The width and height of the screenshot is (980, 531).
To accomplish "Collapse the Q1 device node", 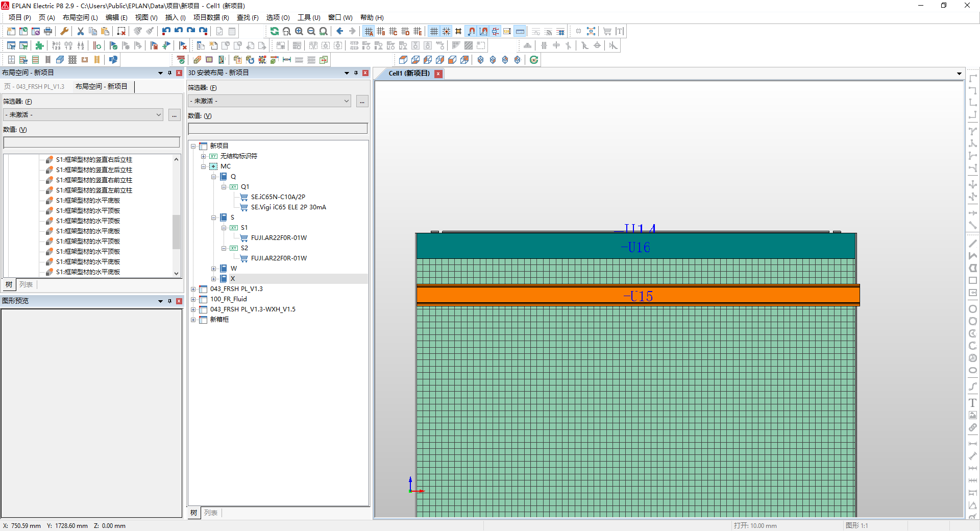I will click(224, 186).
